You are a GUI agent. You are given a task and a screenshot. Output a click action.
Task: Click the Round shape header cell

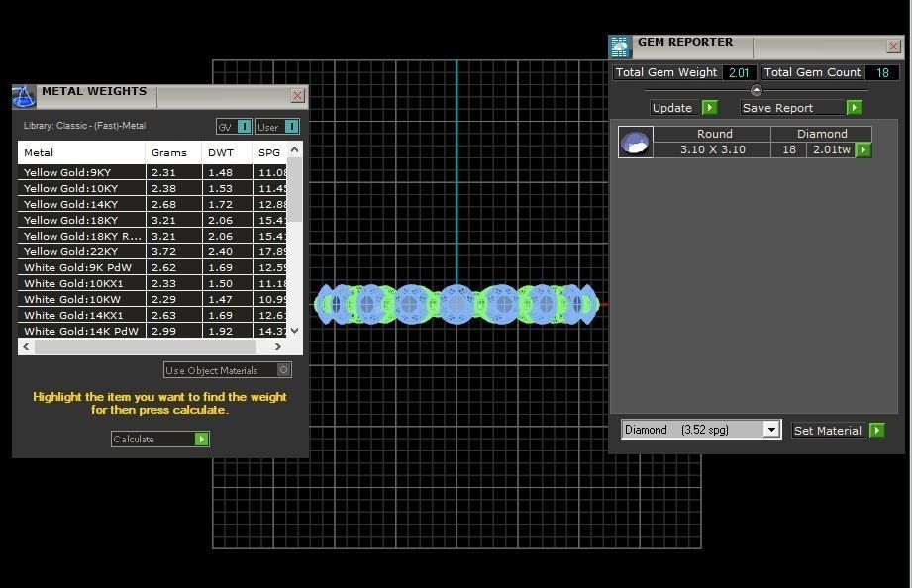click(714, 134)
